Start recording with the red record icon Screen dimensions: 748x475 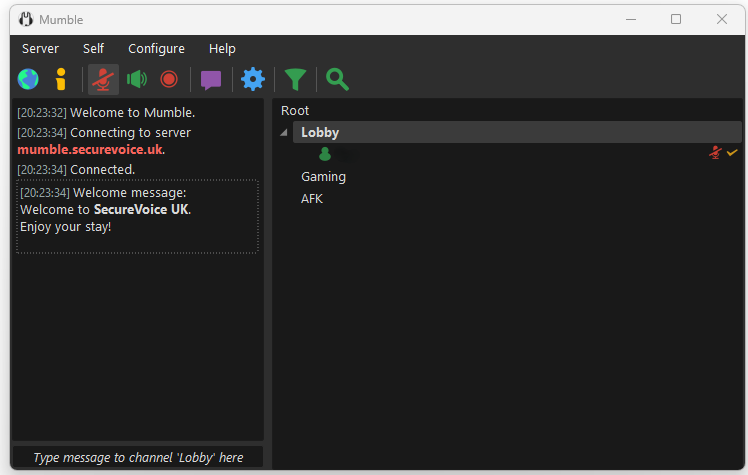(x=169, y=79)
